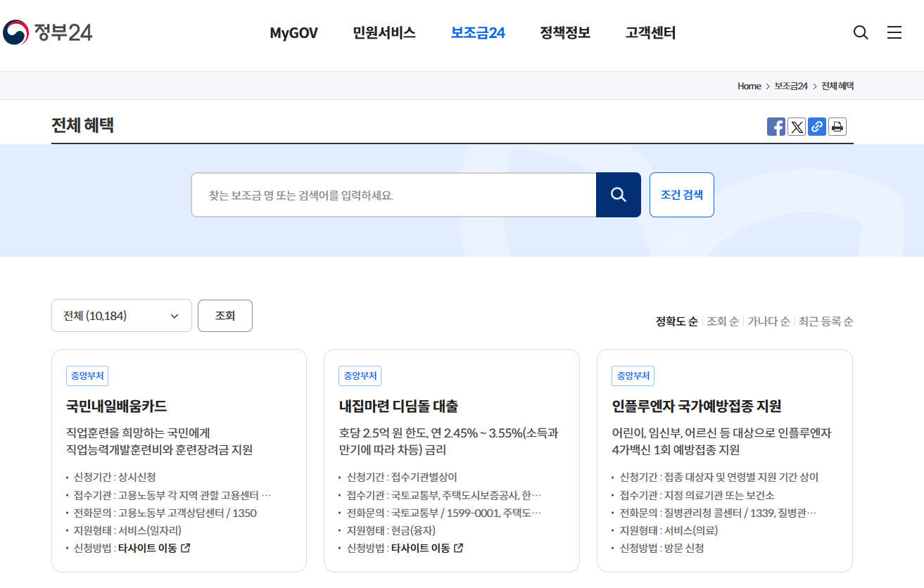Viewport: 924px width, 588px height.
Task: Open the 정책정보 menu
Action: pos(565,32)
